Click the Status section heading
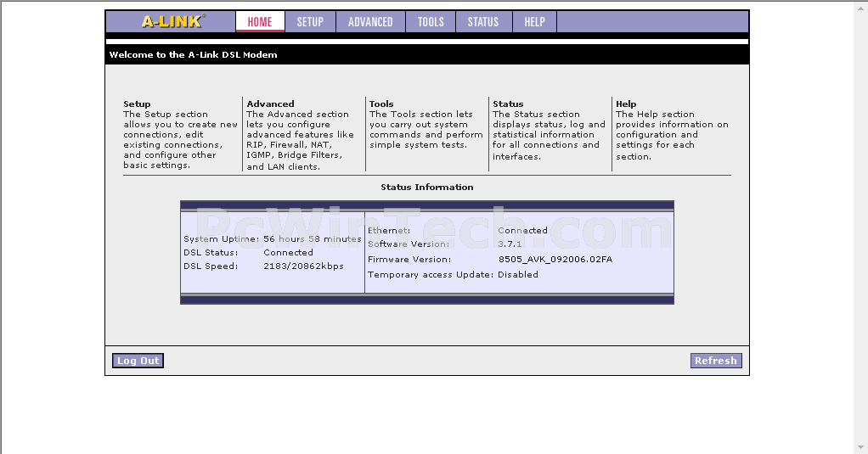The image size is (868, 454). [508, 104]
